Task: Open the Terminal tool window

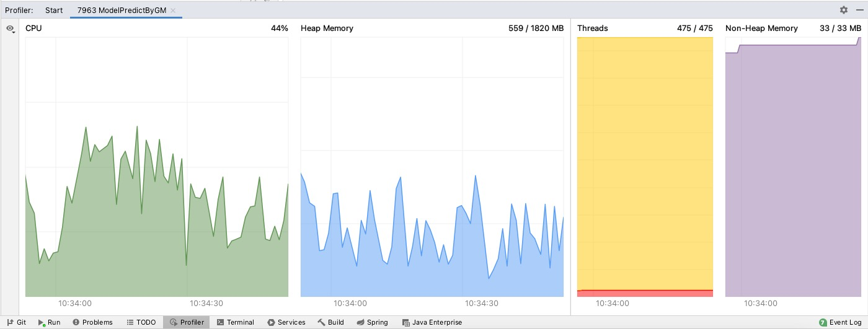Action: pyautogui.click(x=235, y=322)
